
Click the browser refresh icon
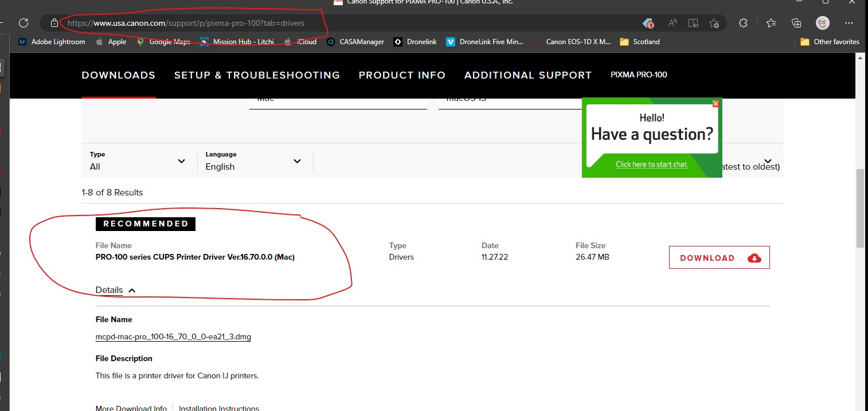click(24, 23)
